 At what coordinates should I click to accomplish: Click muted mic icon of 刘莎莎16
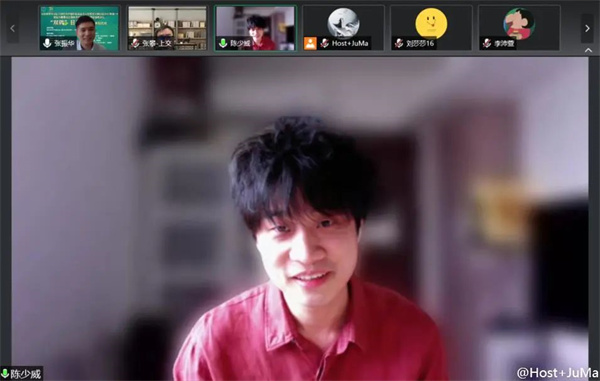[x=399, y=43]
